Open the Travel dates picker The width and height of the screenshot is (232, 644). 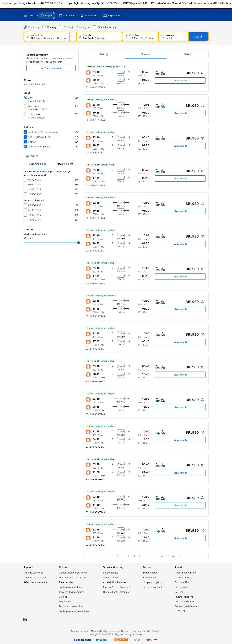[x=141, y=36]
